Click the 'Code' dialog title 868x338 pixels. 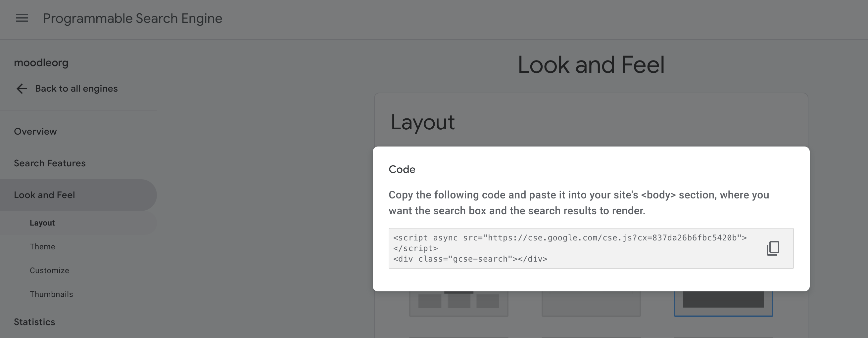[402, 169]
